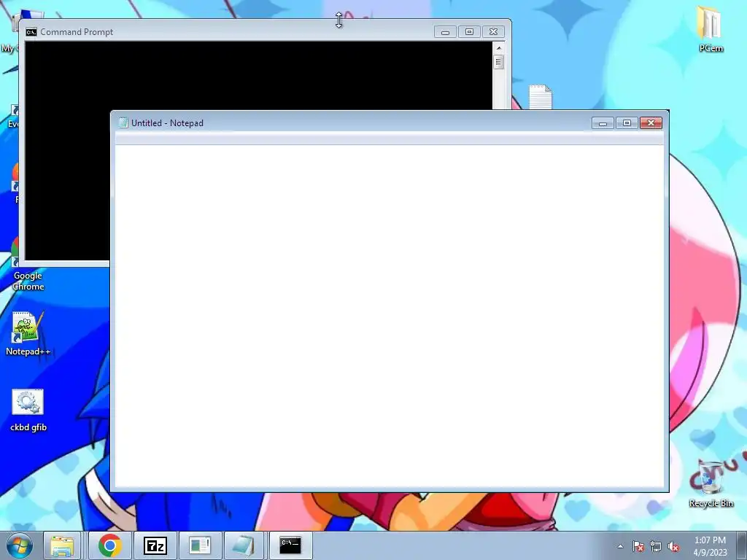
Task: Click the Command Prompt scrollbar thumb
Action: click(499, 62)
